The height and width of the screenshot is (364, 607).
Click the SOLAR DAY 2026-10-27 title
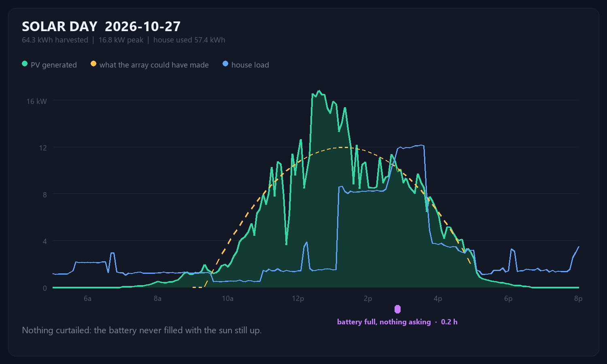click(x=101, y=27)
